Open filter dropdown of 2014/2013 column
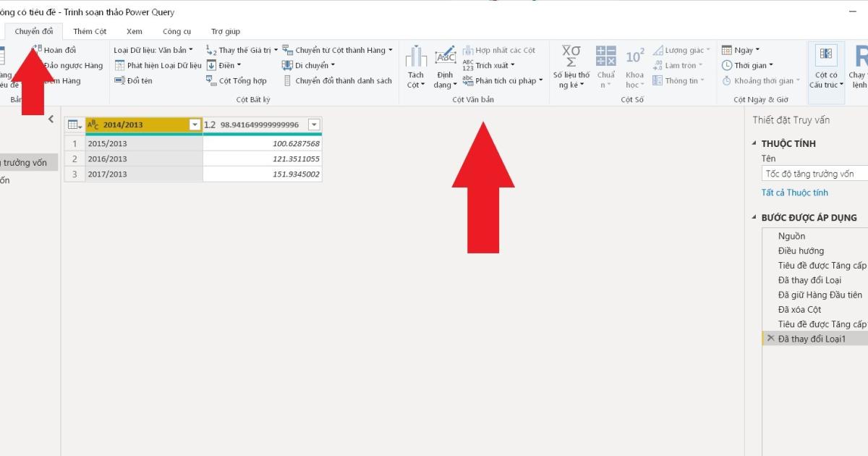 tap(195, 124)
